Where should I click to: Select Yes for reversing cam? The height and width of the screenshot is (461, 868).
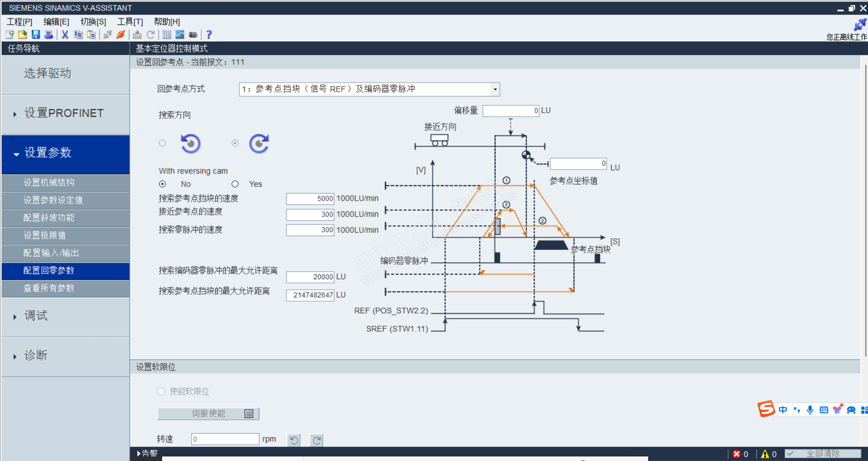[235, 184]
